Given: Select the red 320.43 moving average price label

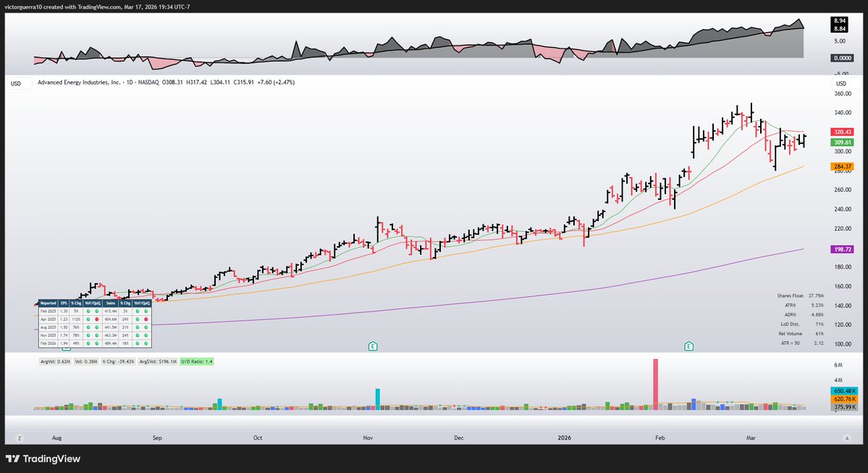Looking at the screenshot, I should click(843, 132).
